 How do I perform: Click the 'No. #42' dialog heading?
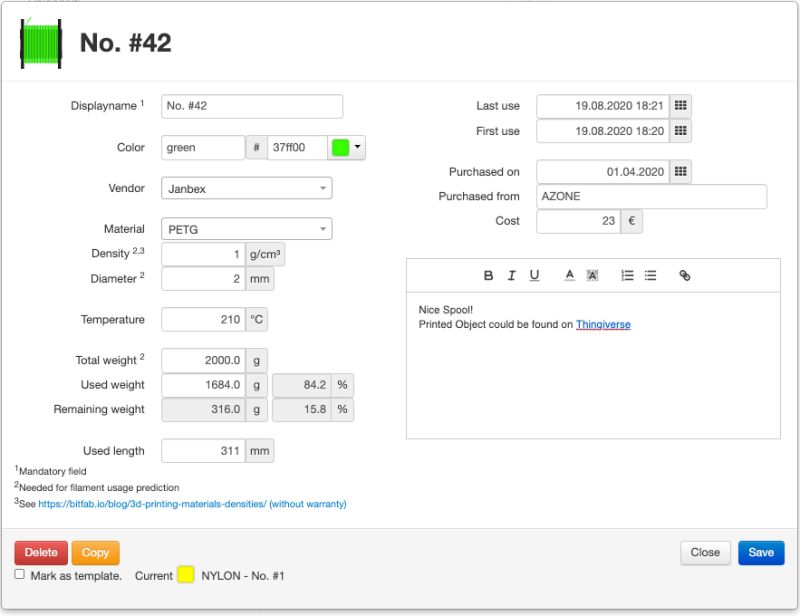[x=126, y=43]
